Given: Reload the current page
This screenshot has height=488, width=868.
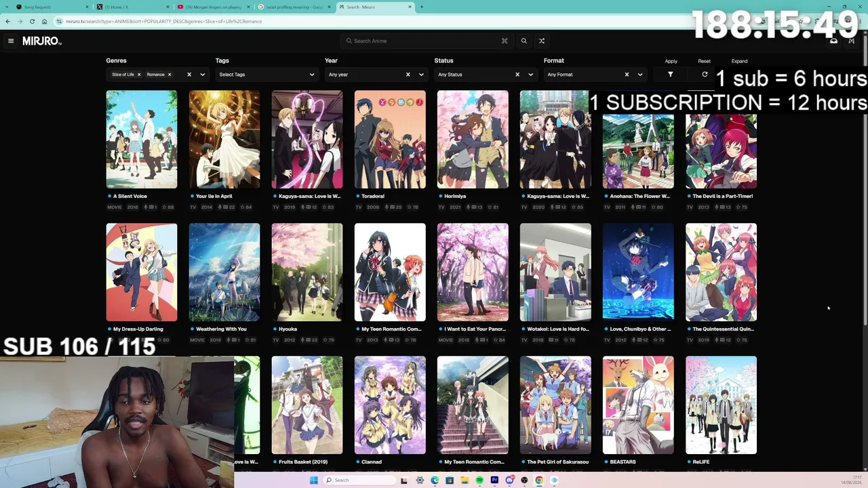Looking at the screenshot, I should coord(33,21).
